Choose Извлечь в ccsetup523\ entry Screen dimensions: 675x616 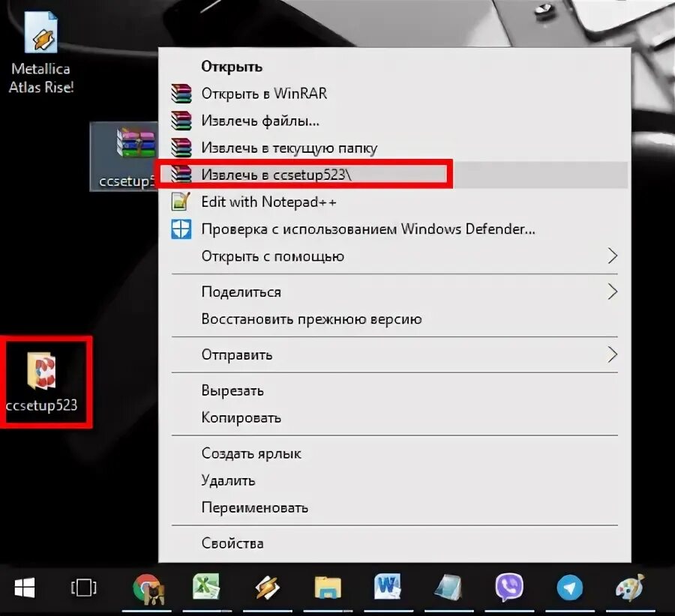(x=394, y=175)
